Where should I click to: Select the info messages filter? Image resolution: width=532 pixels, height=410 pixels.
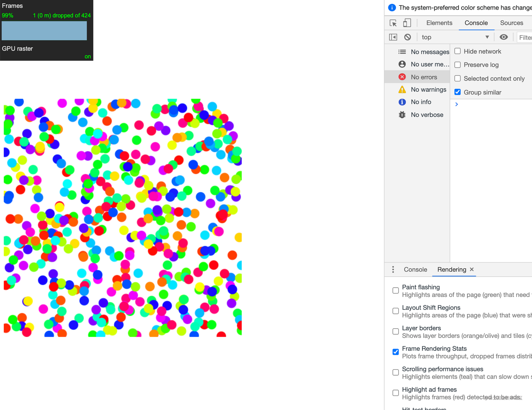[x=402, y=102]
